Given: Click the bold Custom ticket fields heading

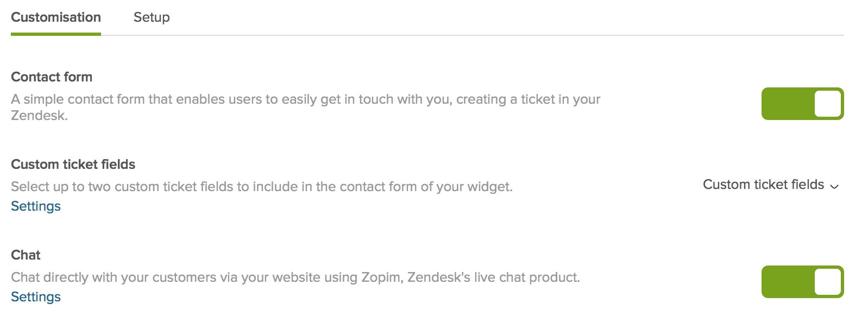Looking at the screenshot, I should point(73,165).
